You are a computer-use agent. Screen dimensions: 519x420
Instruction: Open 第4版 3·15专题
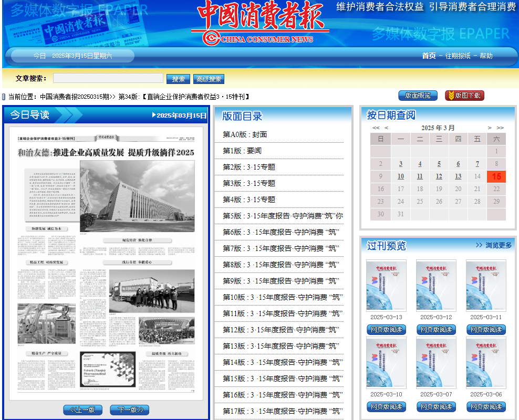click(x=249, y=199)
